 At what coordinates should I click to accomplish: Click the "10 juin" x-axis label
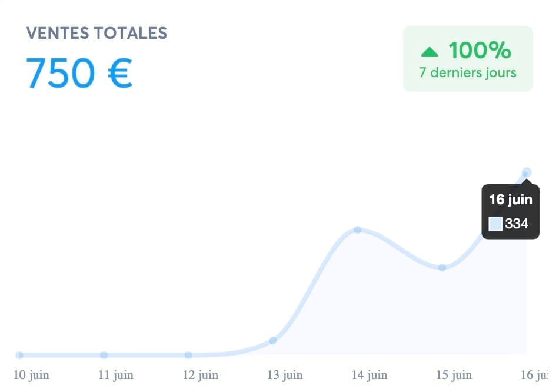pos(31,375)
